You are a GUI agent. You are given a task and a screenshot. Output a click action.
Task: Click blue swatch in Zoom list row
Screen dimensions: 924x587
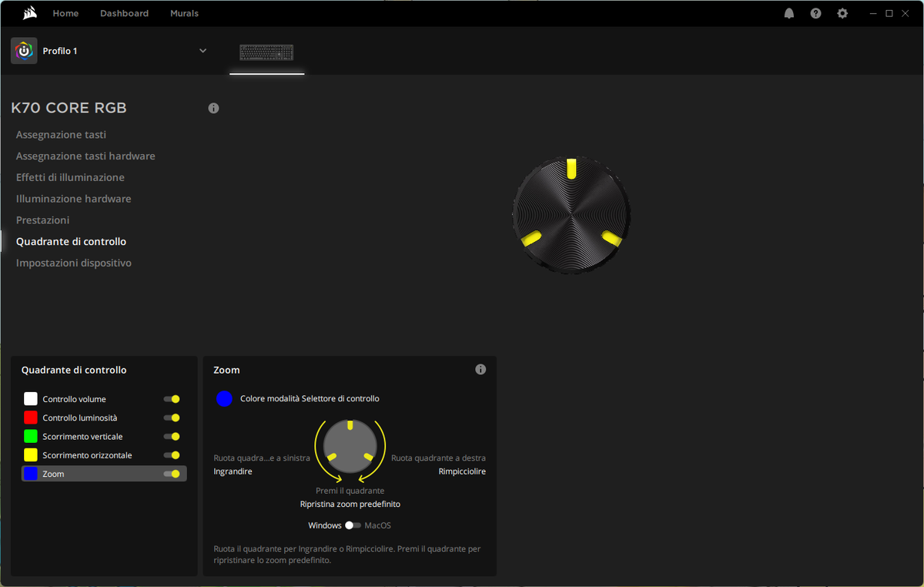(x=31, y=474)
